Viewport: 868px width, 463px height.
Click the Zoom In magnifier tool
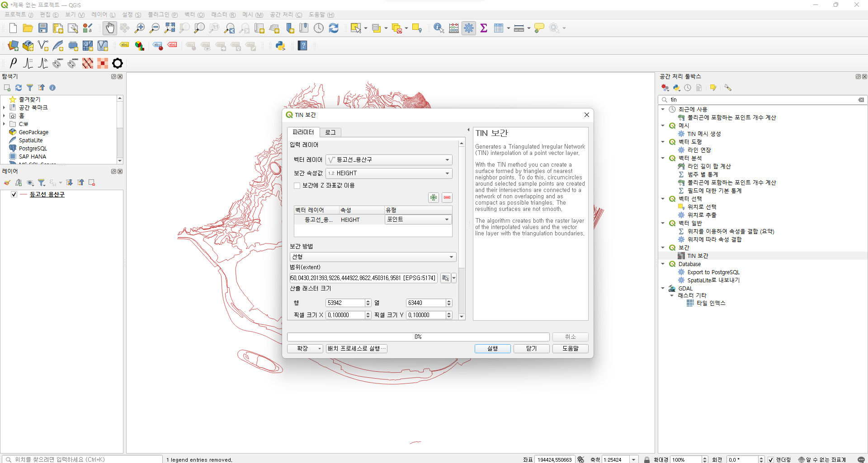coord(140,28)
